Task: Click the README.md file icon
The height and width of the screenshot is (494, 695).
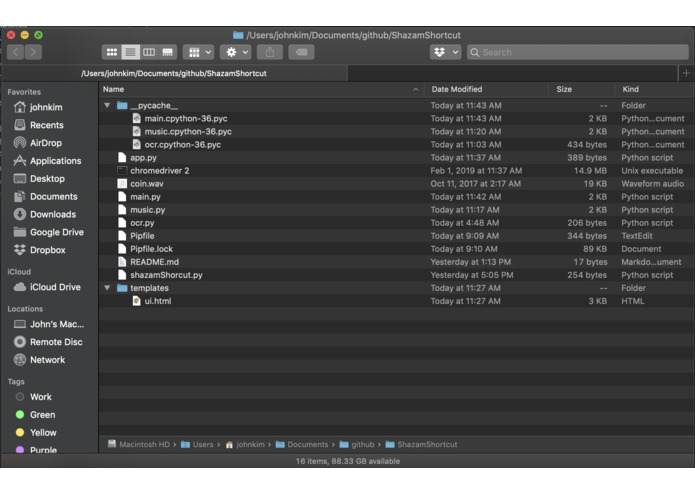Action: click(122, 262)
